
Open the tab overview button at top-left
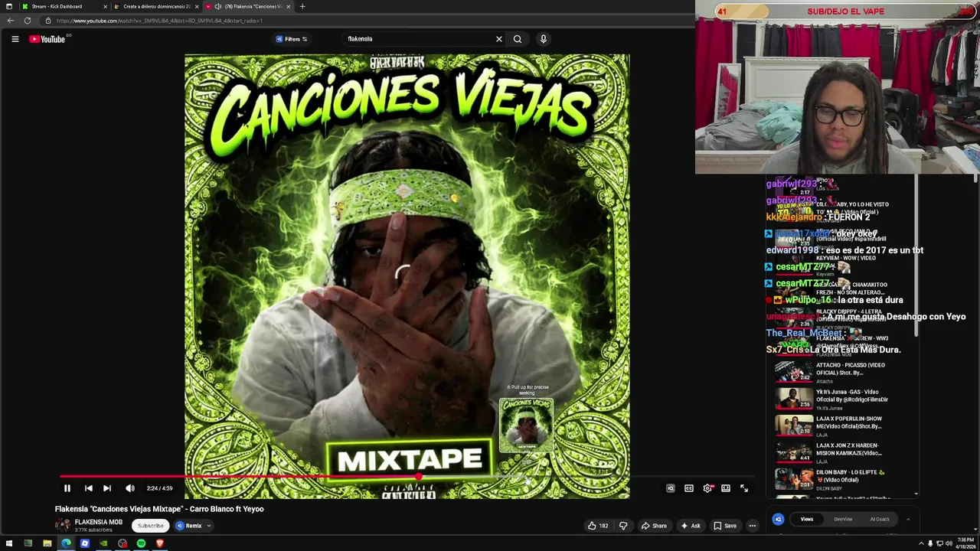coord(8,6)
